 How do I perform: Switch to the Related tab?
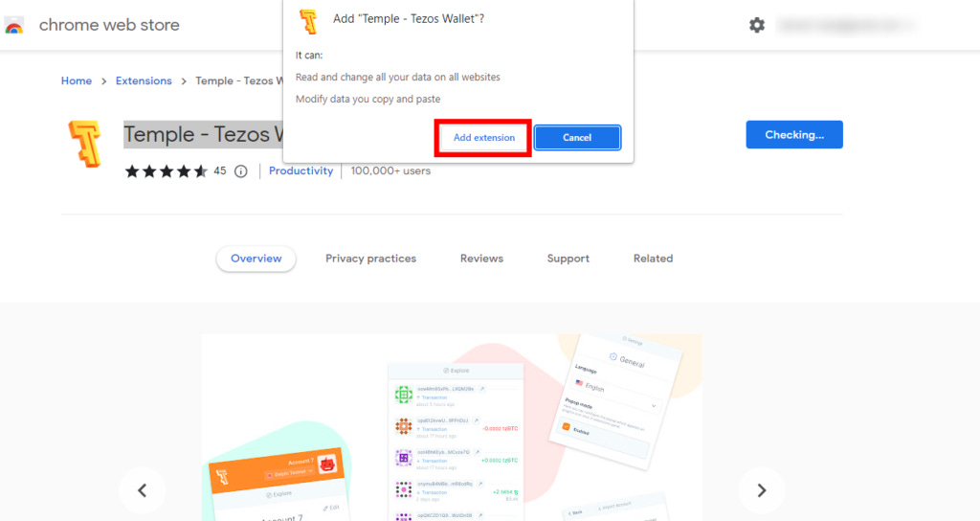(x=653, y=259)
